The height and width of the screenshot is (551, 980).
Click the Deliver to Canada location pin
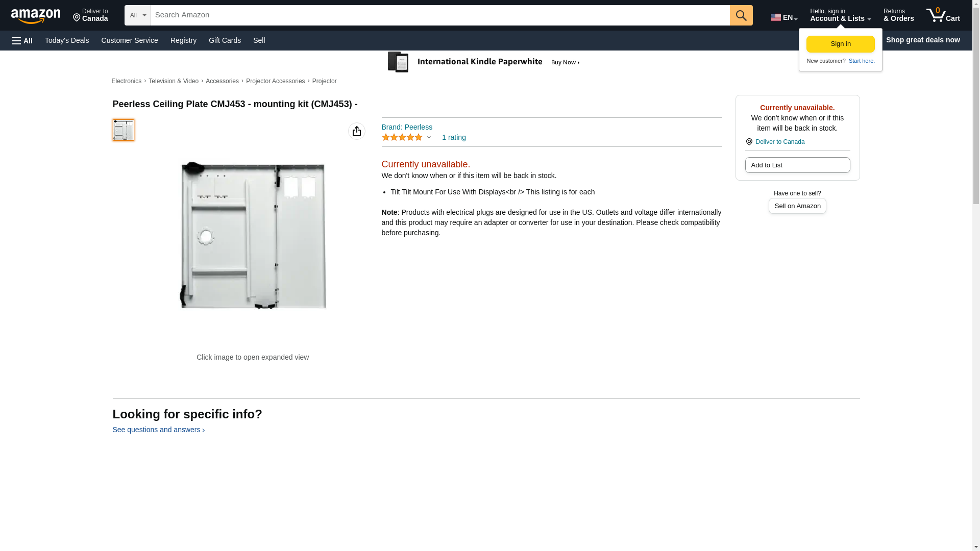[x=749, y=142]
